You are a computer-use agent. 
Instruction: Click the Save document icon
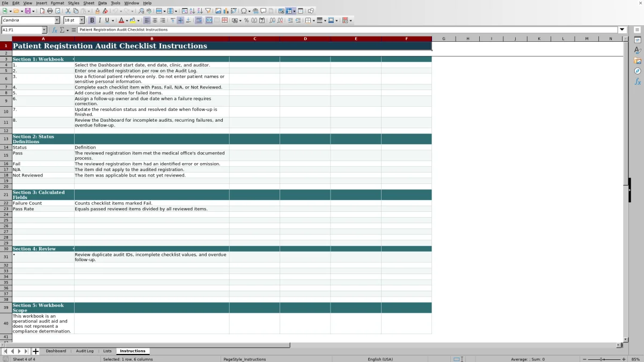coord(27,11)
